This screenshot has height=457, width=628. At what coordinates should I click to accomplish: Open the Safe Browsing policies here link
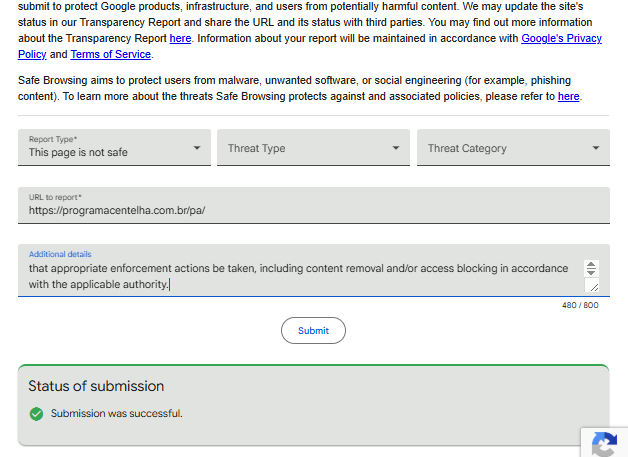[x=569, y=97]
